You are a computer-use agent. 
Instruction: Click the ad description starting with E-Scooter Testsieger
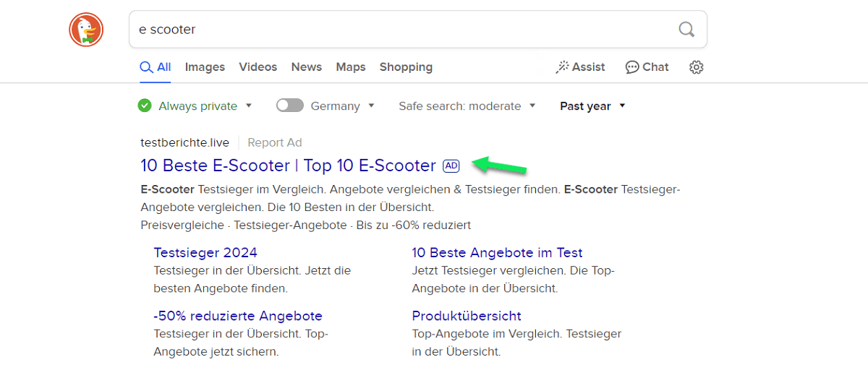(x=410, y=198)
